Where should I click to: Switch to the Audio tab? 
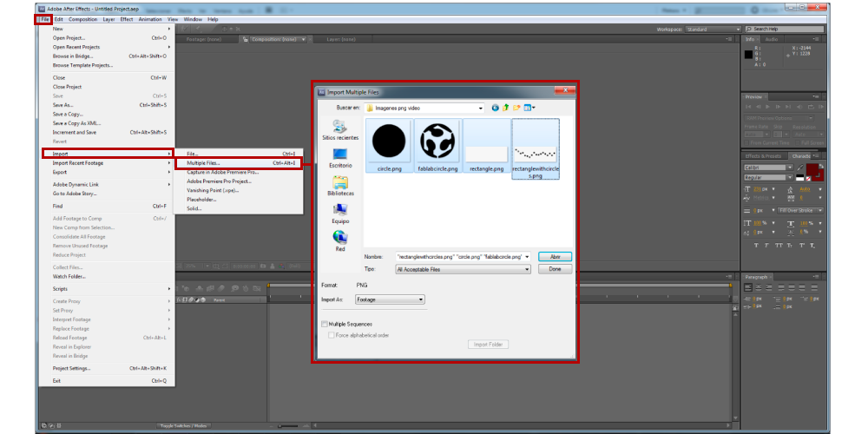click(772, 39)
